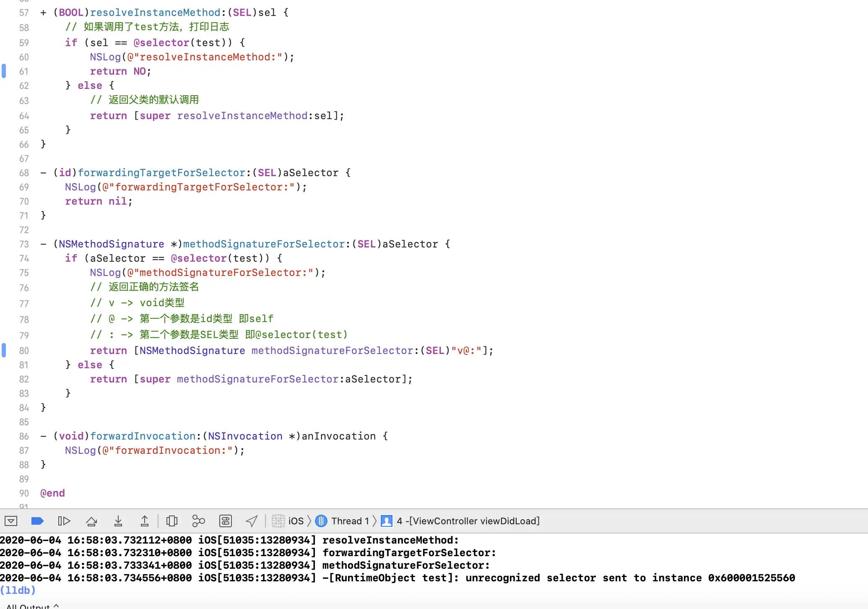868x609 pixels.
Task: Toggle the breakpoint on line 61
Action: pyautogui.click(x=4, y=71)
